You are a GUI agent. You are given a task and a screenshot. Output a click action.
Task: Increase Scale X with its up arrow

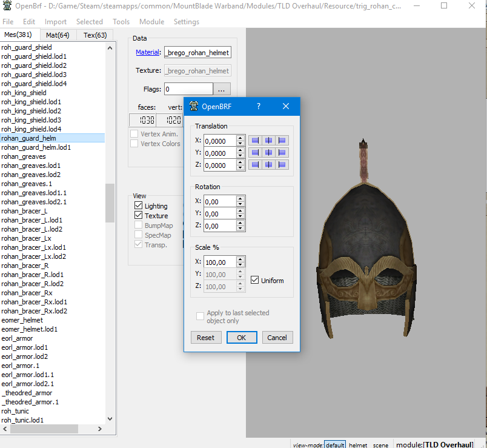[240, 259]
